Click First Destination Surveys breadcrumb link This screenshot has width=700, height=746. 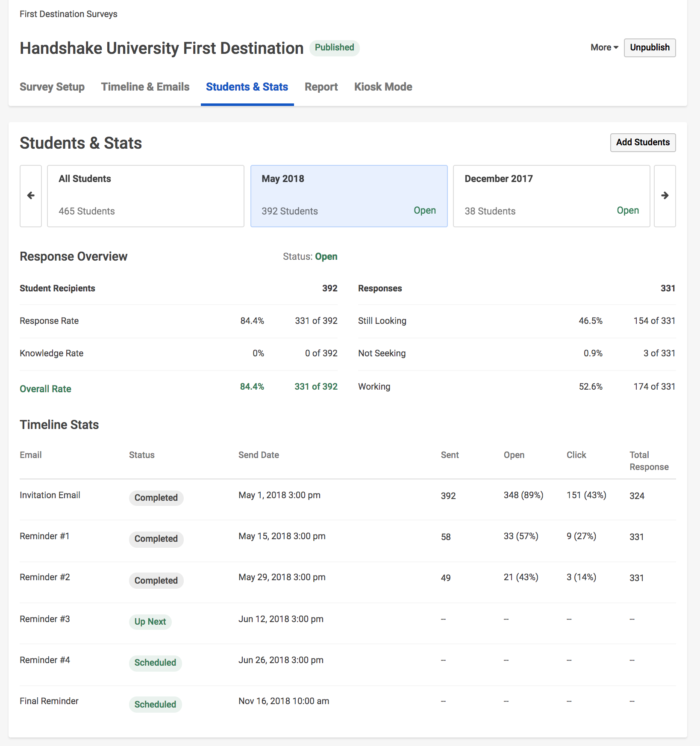tap(68, 14)
